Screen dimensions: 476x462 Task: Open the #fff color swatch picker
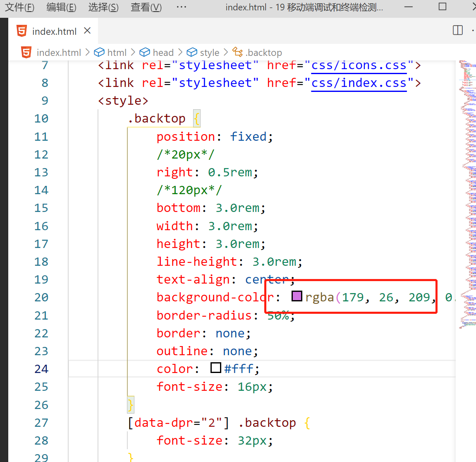[215, 368]
